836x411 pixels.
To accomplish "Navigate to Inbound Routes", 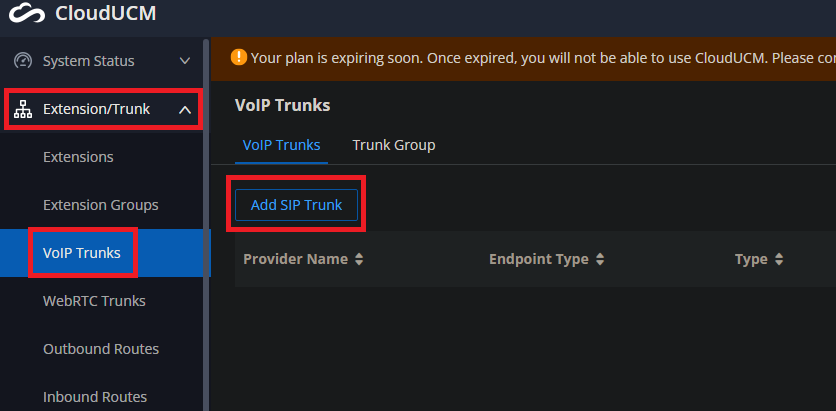I will click(95, 397).
